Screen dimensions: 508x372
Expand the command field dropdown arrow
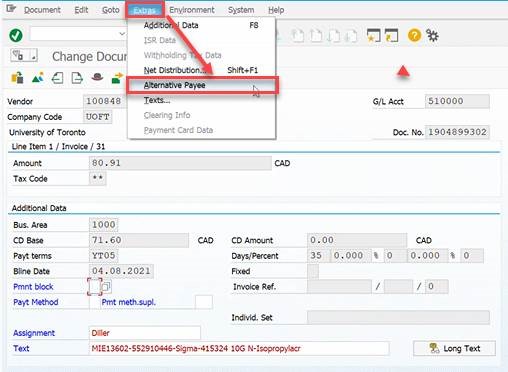(122, 34)
